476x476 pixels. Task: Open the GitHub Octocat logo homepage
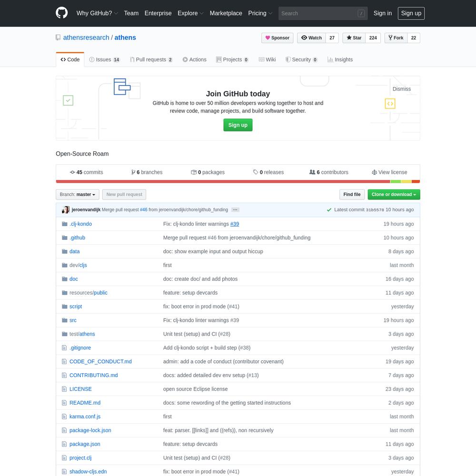coord(61,13)
